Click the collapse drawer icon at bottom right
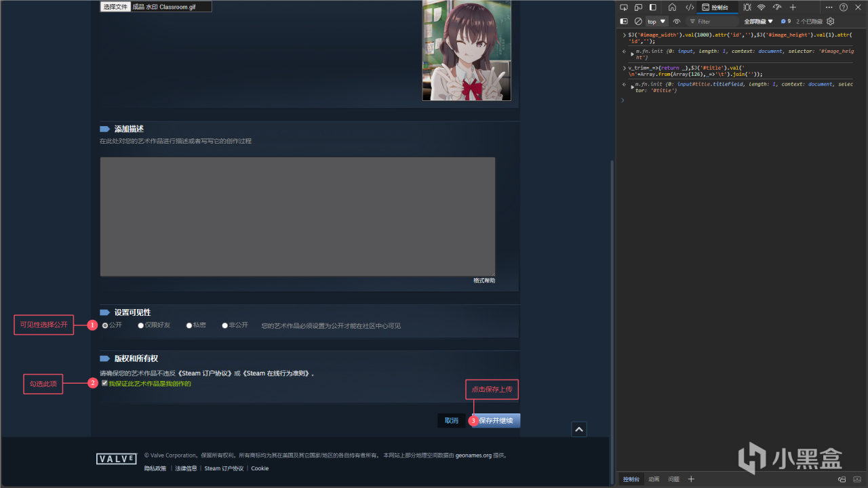The height and width of the screenshot is (488, 868). pyautogui.click(x=857, y=479)
